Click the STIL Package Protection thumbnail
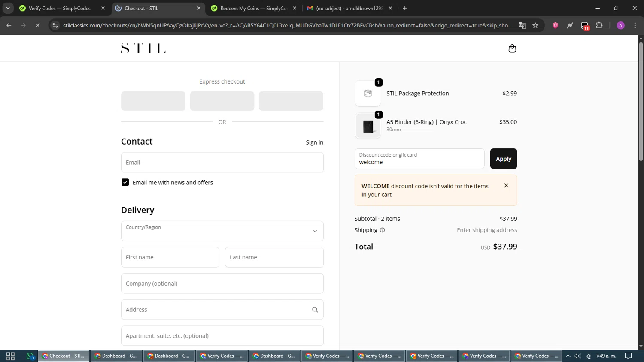 click(368, 94)
